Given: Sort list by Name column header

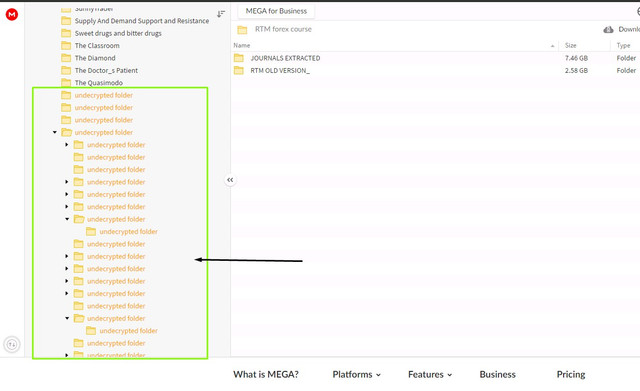Looking at the screenshot, I should [242, 45].
